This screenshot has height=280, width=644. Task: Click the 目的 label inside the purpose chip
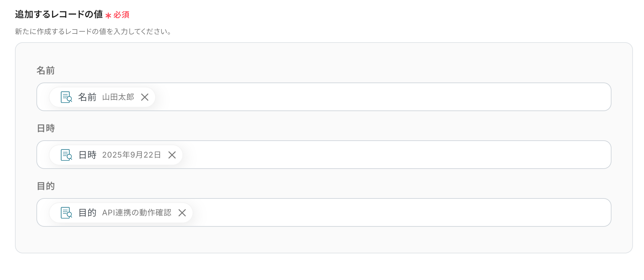(x=87, y=213)
